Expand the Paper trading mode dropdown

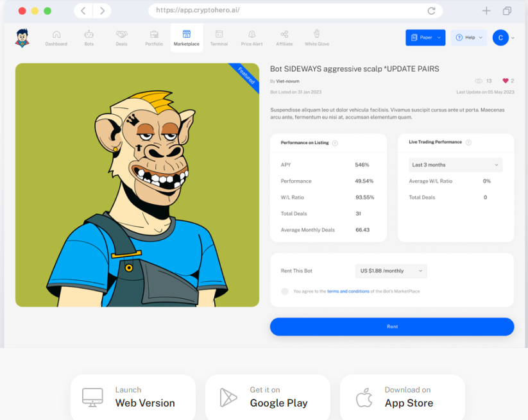coord(426,38)
